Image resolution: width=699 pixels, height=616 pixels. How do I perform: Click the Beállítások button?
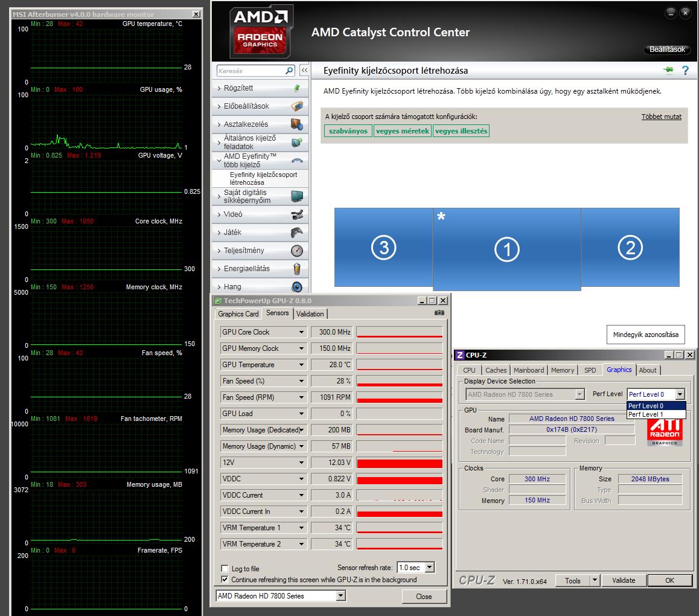point(667,50)
